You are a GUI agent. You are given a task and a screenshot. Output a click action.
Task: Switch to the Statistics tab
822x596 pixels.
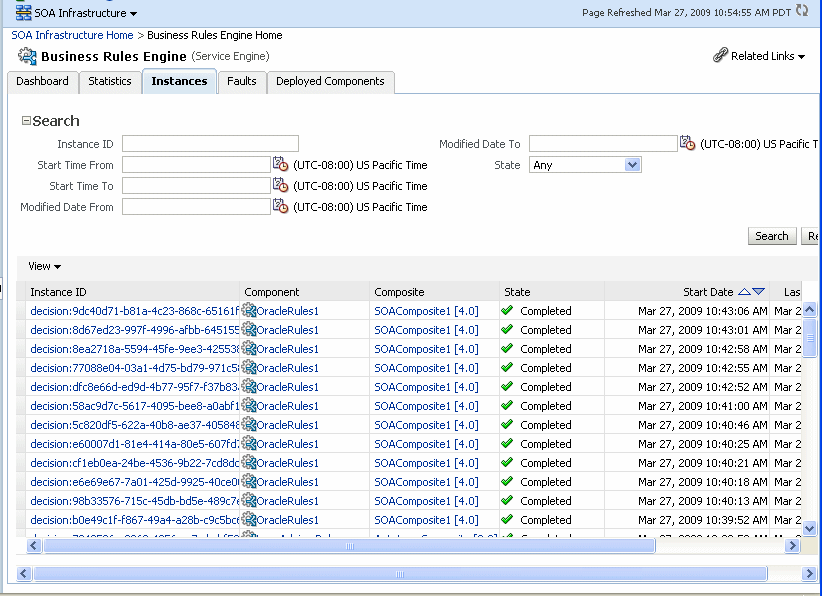(x=110, y=82)
